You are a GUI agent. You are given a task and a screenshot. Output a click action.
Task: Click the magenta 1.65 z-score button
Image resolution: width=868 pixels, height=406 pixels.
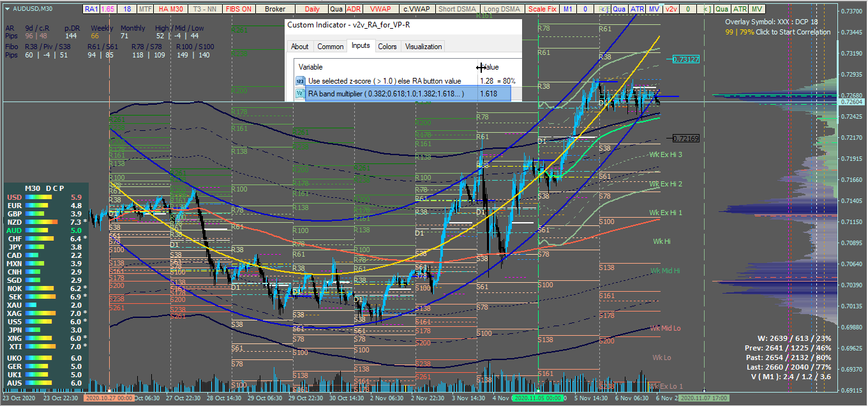108,10
